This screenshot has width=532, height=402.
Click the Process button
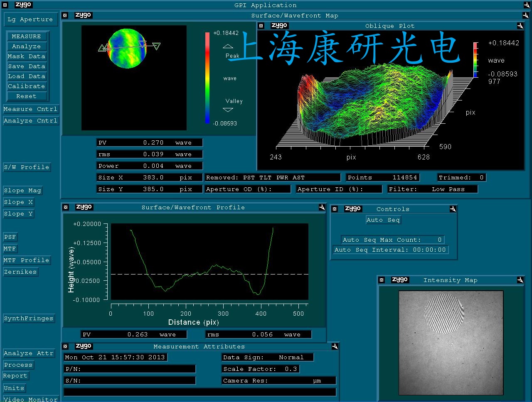[18, 365]
